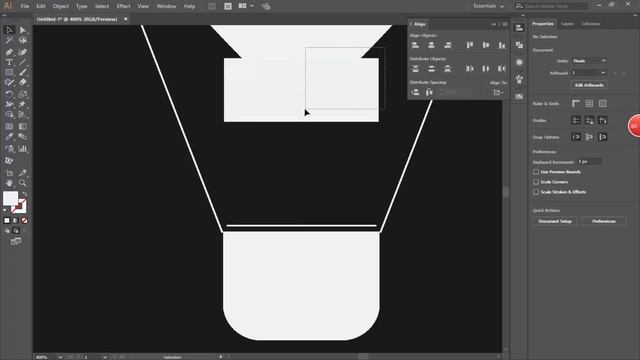Select the Magic Wand tool
This screenshot has width=640, height=360.
tap(9, 40)
